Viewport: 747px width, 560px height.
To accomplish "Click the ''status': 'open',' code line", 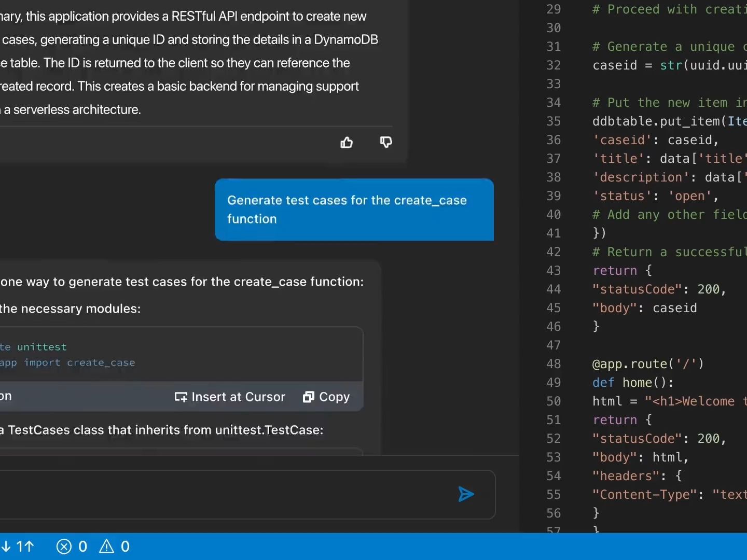I will pyautogui.click(x=656, y=196).
